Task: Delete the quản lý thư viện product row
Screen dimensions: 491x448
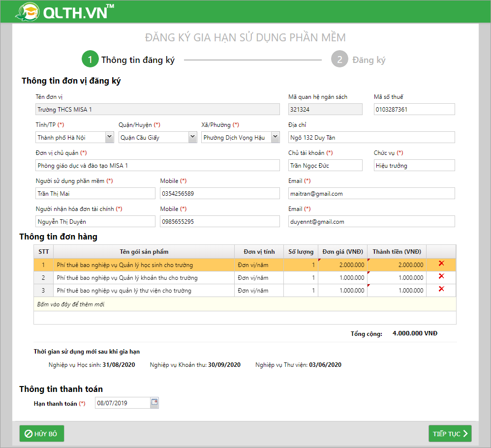Action: [441, 289]
